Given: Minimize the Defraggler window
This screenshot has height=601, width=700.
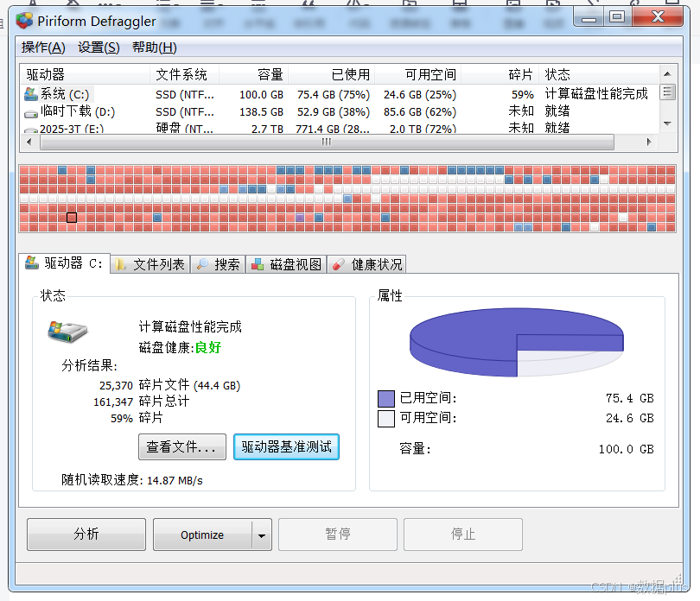Looking at the screenshot, I should [x=589, y=17].
